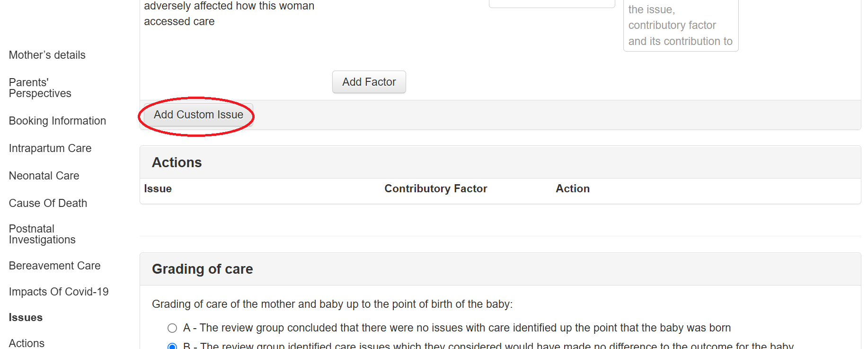The width and height of the screenshot is (868, 349).
Task: Select Neonatal Care sidebar item
Action: [x=44, y=176]
